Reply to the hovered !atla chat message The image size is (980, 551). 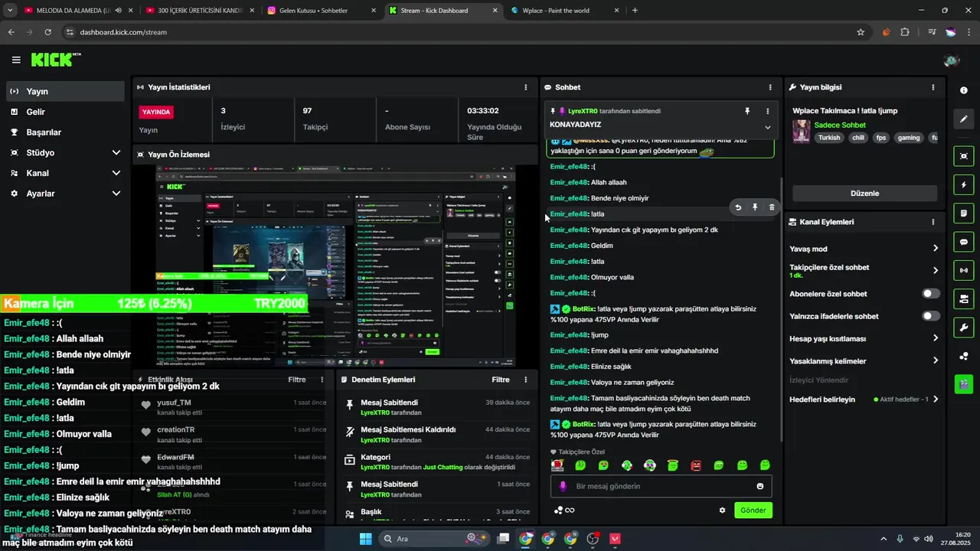(x=738, y=207)
